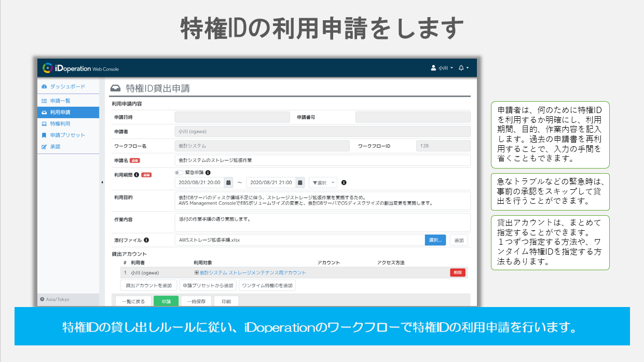Screen dimensions: 644x362
Task: Click info icon after the ▼選択 dropdown
Action: tap(344, 183)
